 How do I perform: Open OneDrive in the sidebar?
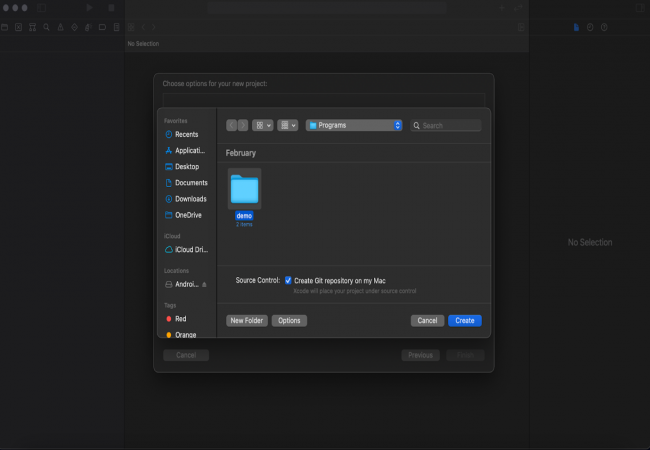[187, 215]
